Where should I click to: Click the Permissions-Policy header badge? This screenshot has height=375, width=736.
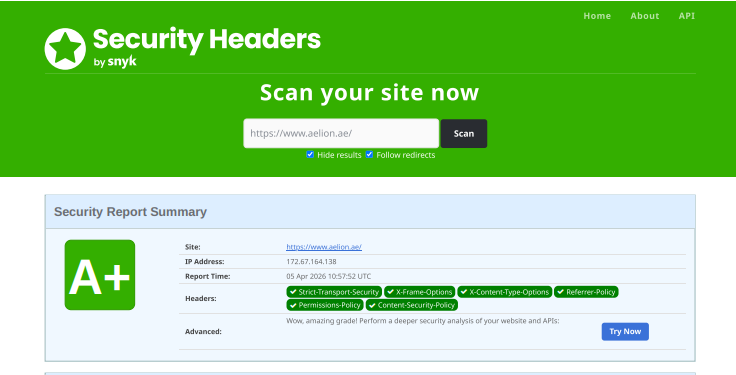tap(325, 305)
